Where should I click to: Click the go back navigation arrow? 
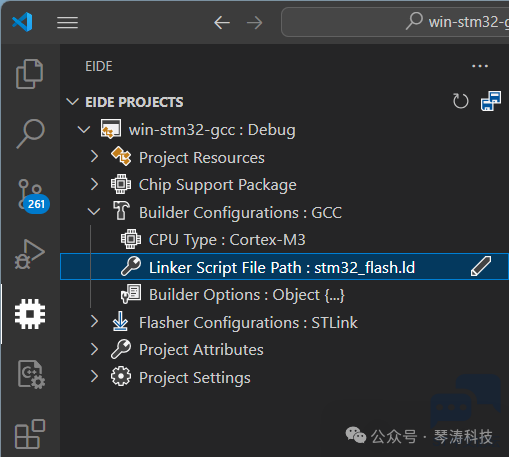222,23
